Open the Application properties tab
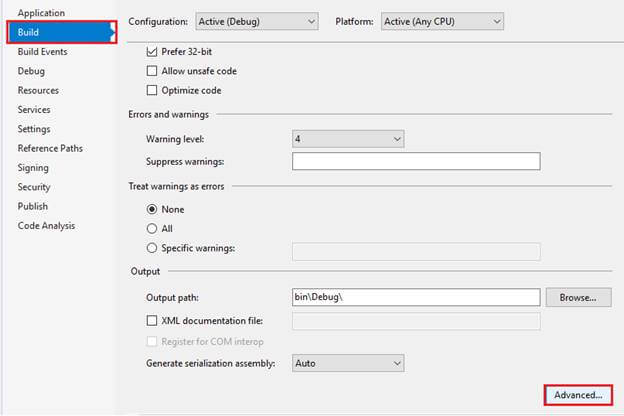 tap(41, 13)
